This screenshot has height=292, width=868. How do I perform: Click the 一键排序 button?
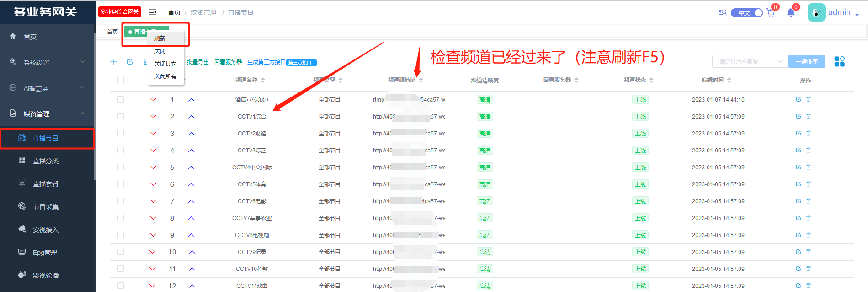coord(806,61)
